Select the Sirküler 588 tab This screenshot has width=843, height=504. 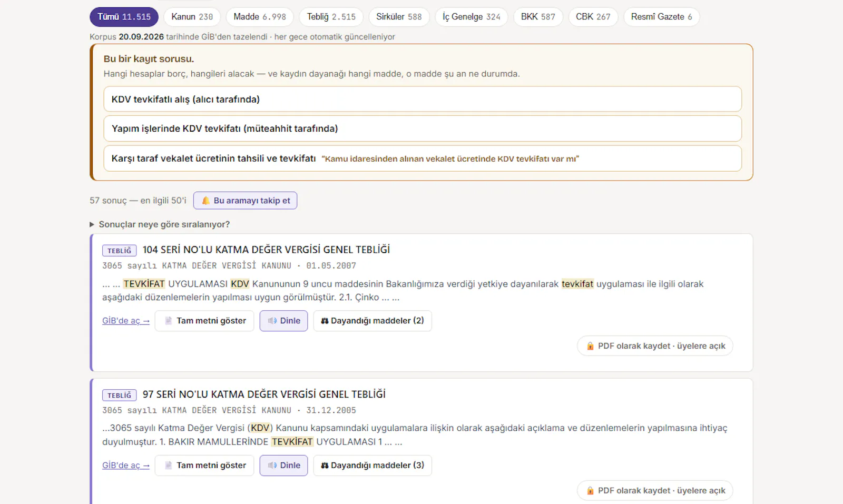click(x=399, y=17)
